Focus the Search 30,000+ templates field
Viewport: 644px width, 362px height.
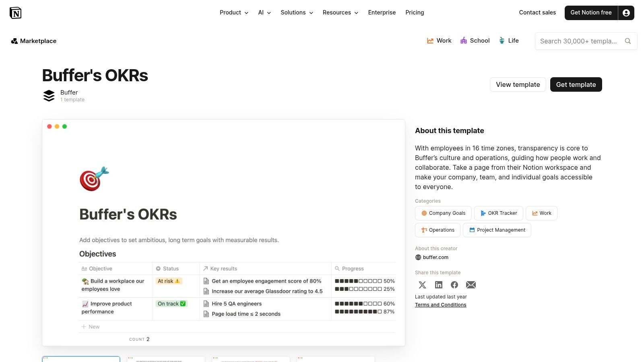(586, 41)
